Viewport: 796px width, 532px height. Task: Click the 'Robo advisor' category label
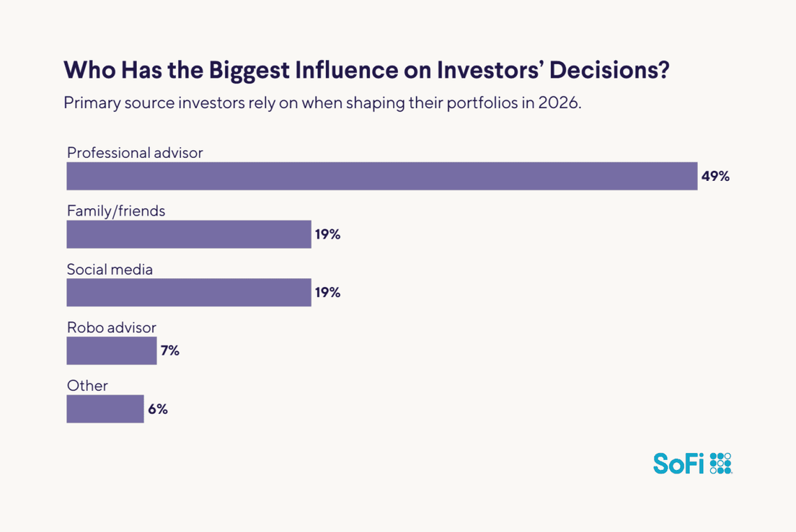click(x=112, y=327)
